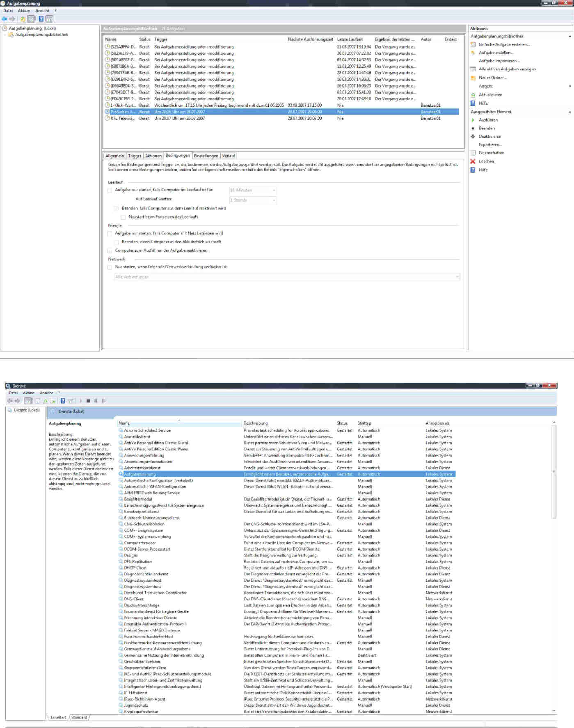Screen dimensions: 574x728
Task: Click the refresh icon in Dienste toolbar
Action: [x=46, y=401]
